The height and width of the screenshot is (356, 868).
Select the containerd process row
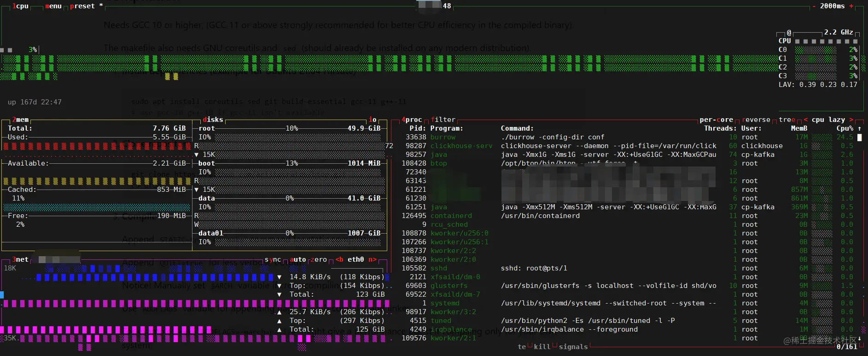(628, 216)
